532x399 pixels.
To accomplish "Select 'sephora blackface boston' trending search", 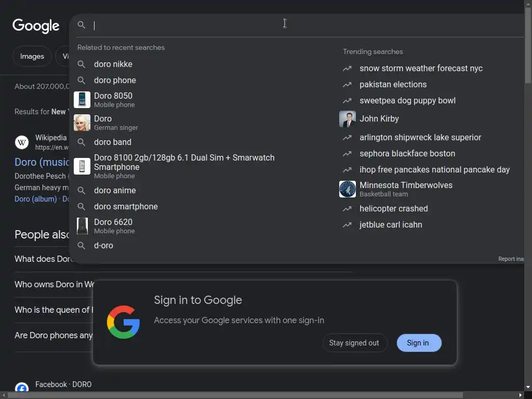I will pos(407,153).
